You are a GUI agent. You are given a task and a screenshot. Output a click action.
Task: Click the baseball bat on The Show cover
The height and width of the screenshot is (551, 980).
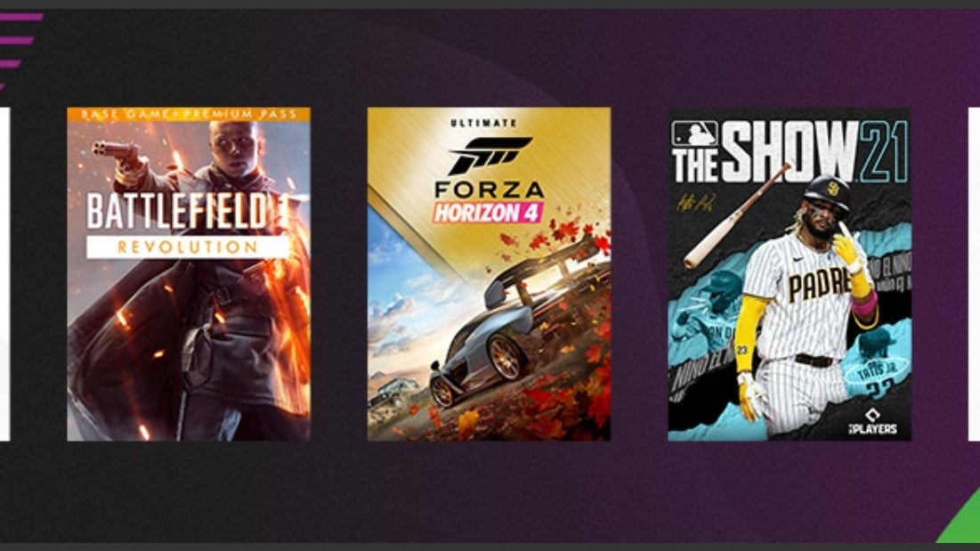tap(736, 216)
